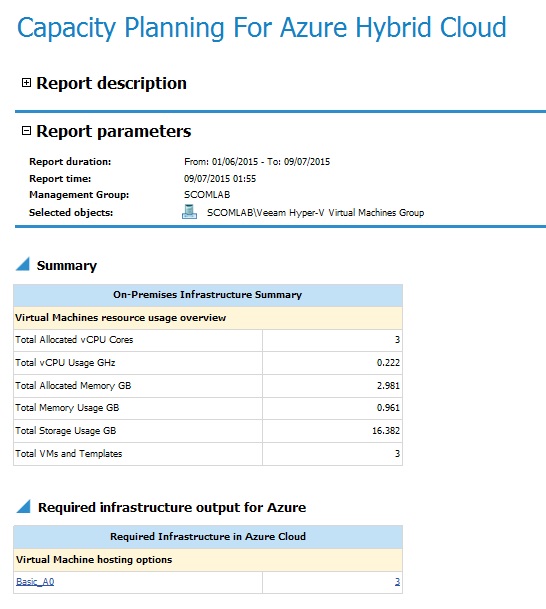
Task: Expand the Report description section
Action: (26, 82)
